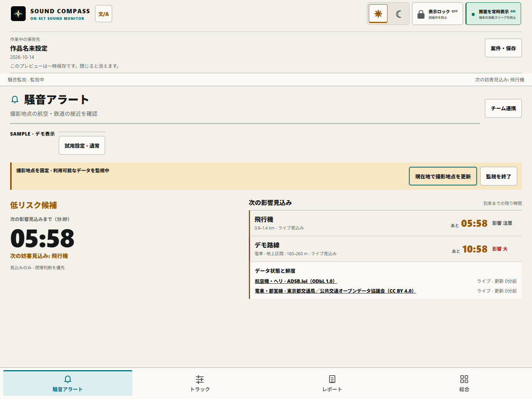Click the 05:58 large countdown timer
The width and height of the screenshot is (532, 399).
point(42,238)
